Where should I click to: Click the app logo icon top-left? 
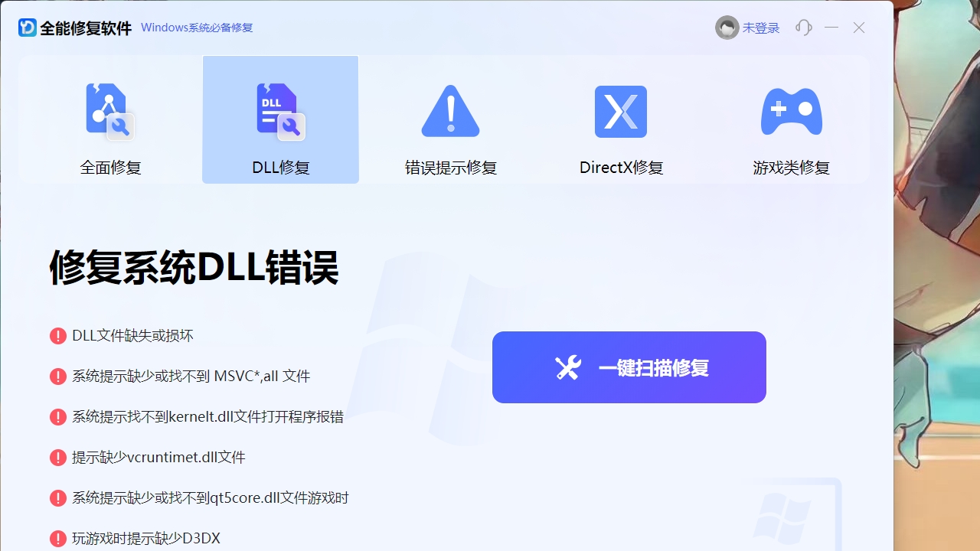point(25,27)
